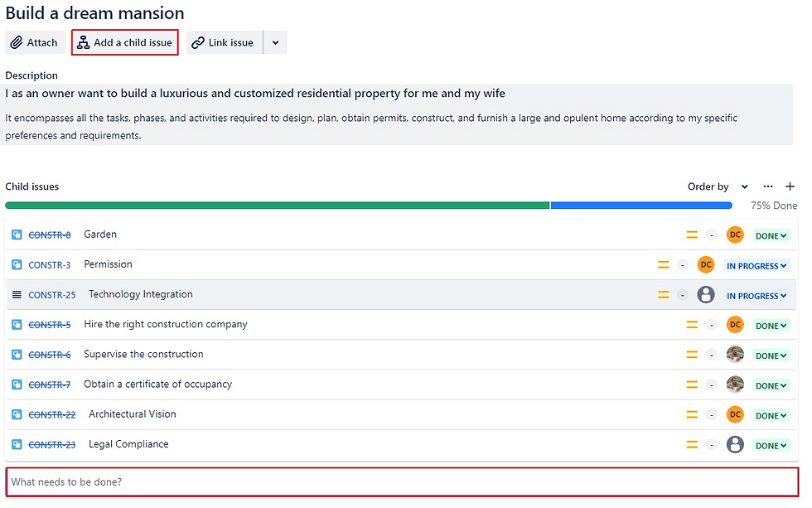Click the Attach paperclip icon
This screenshot has height=508, width=812.
tap(18, 41)
